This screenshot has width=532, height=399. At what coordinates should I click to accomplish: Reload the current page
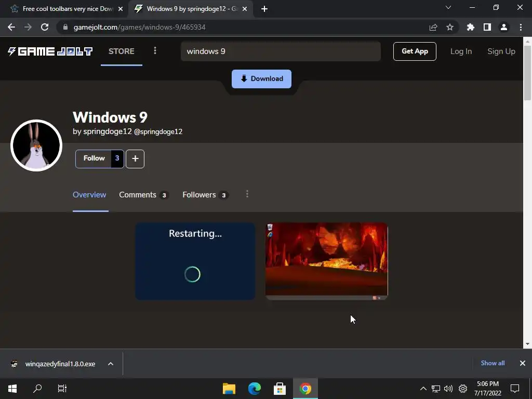pyautogui.click(x=45, y=27)
